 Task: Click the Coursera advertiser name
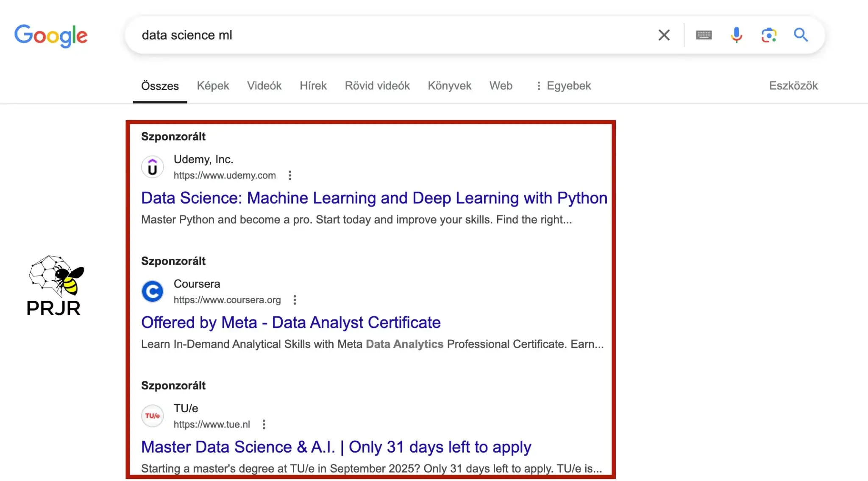[197, 284]
